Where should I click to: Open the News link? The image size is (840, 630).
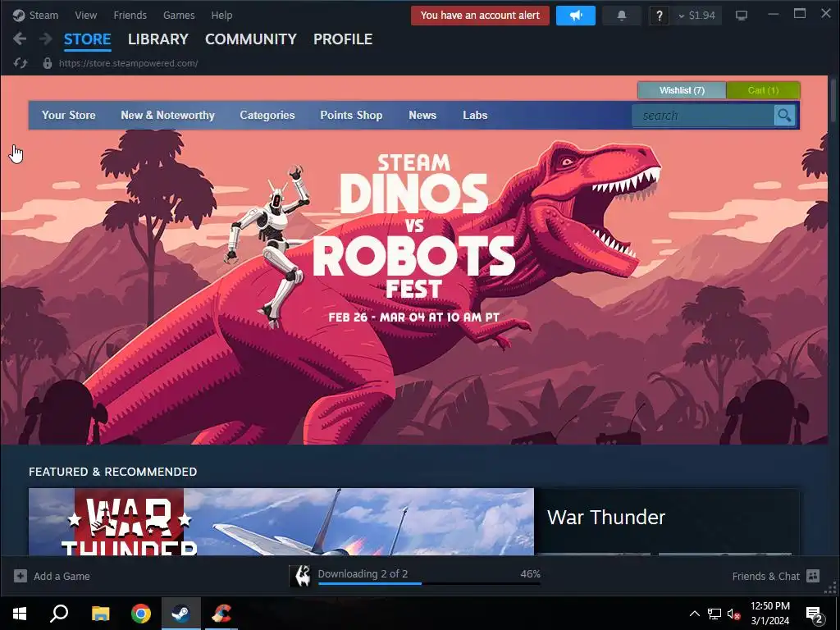[x=422, y=115]
